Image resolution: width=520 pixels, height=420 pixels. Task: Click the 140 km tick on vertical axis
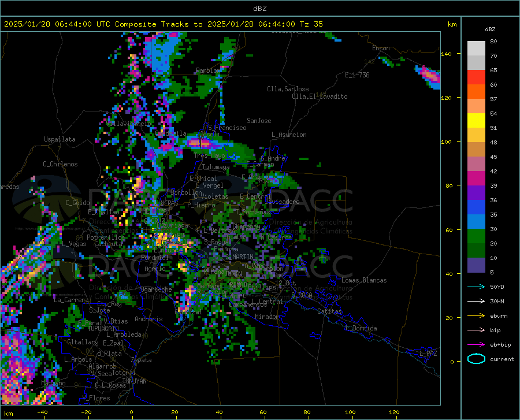(446, 54)
